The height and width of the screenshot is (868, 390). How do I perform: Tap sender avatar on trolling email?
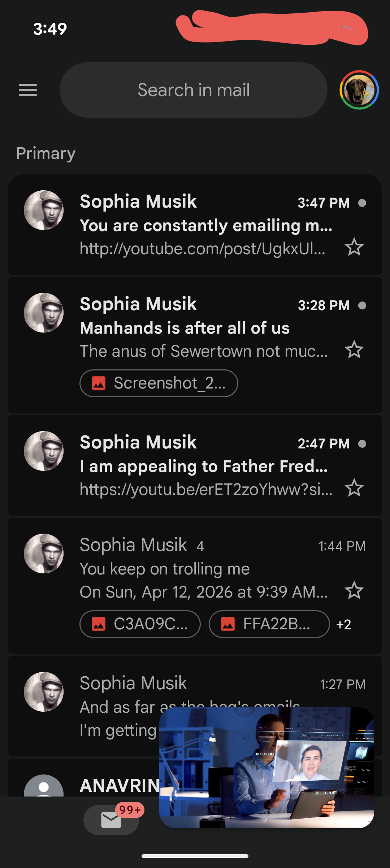pos(44,554)
